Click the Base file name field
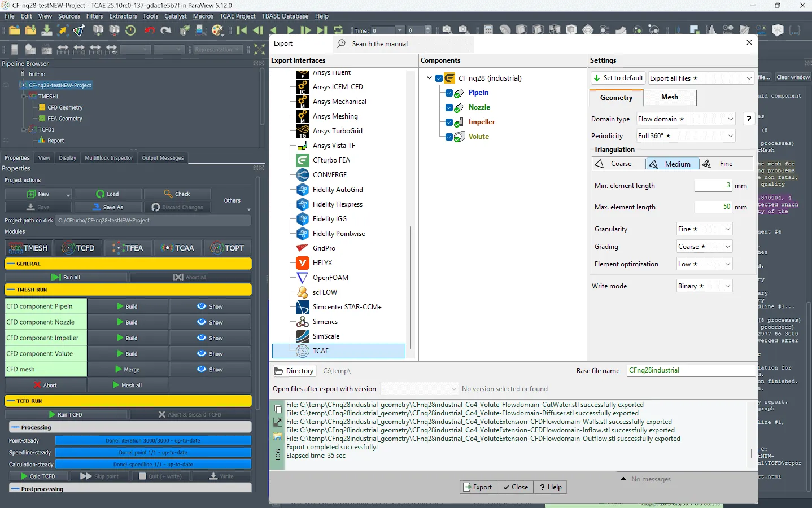This screenshot has height=508, width=812. [x=691, y=370]
